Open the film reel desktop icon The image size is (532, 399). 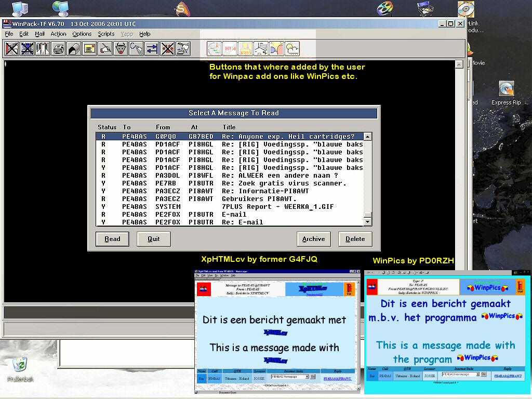[x=385, y=8]
